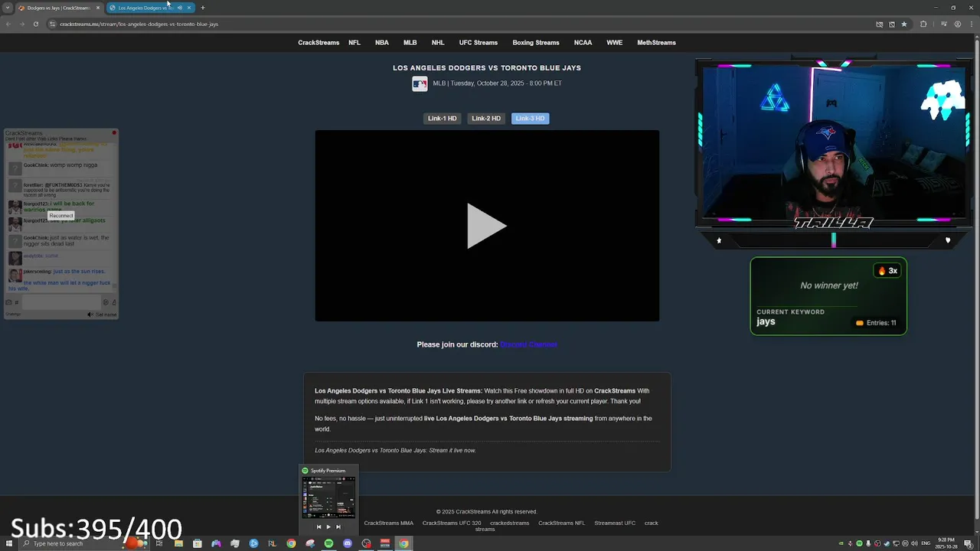Open the CrackStreams MMA footer link
Viewport: 980px width, 551px height.
[x=388, y=523]
